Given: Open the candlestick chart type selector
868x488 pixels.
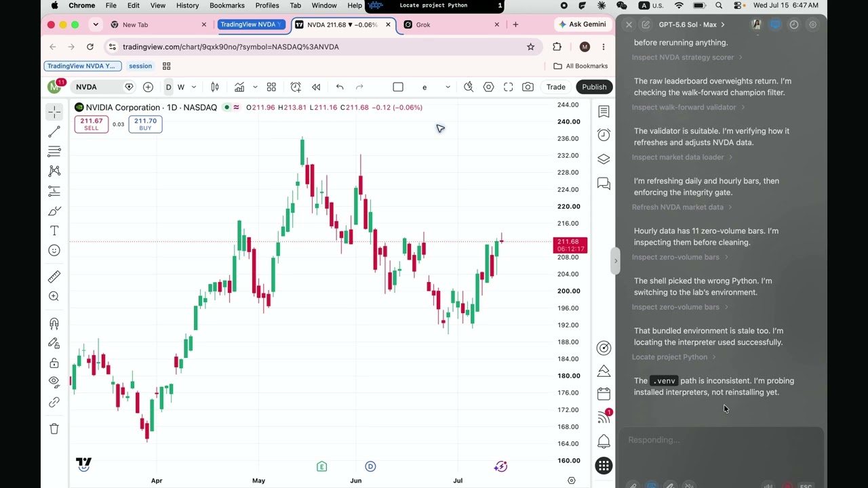Looking at the screenshot, I should [215, 87].
